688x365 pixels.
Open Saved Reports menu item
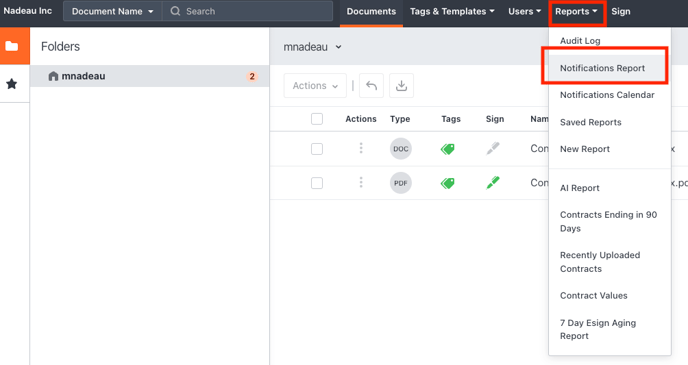click(x=591, y=122)
